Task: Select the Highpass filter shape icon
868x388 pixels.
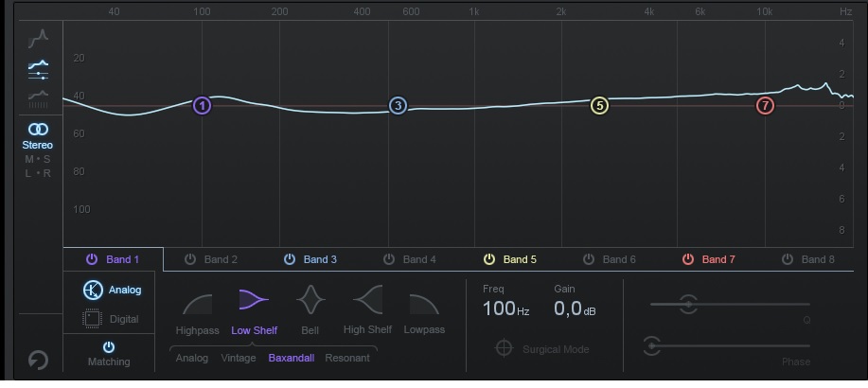Action: tap(197, 303)
